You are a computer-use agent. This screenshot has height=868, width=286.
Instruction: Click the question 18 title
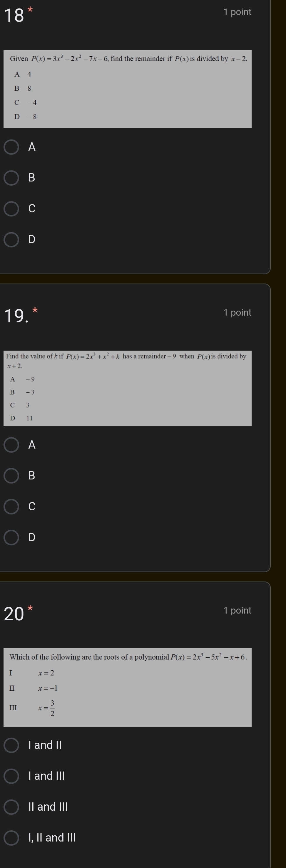pyautogui.click(x=14, y=14)
